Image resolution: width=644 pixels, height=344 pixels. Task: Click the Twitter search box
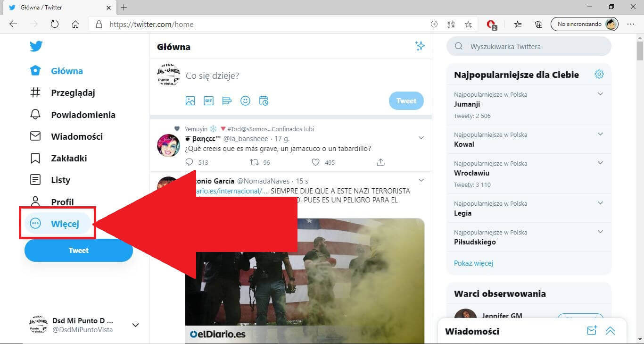pos(529,47)
